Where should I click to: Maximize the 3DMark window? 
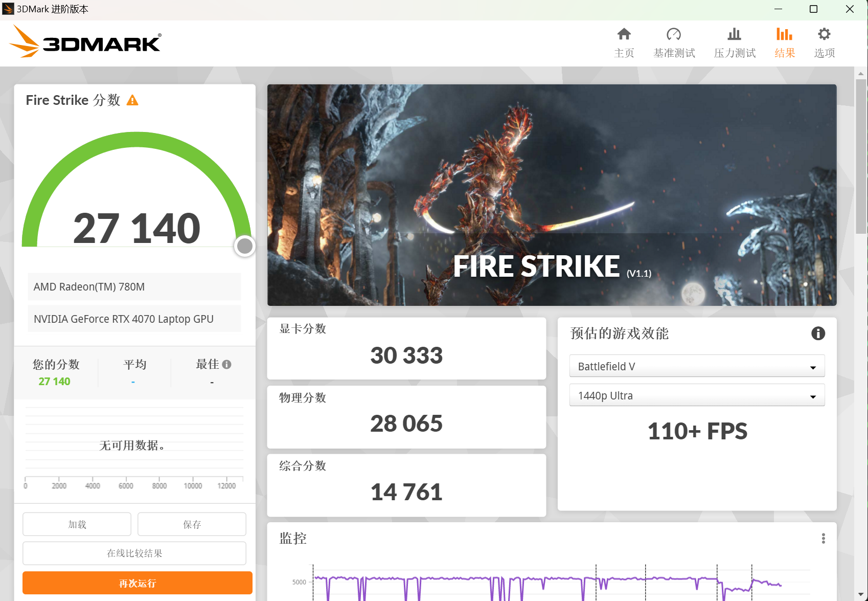(x=813, y=9)
